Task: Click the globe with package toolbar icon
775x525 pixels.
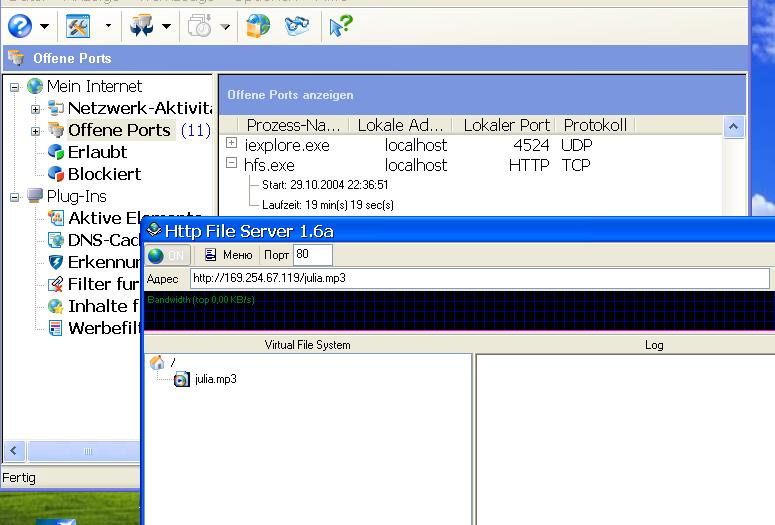Action: 258,26
